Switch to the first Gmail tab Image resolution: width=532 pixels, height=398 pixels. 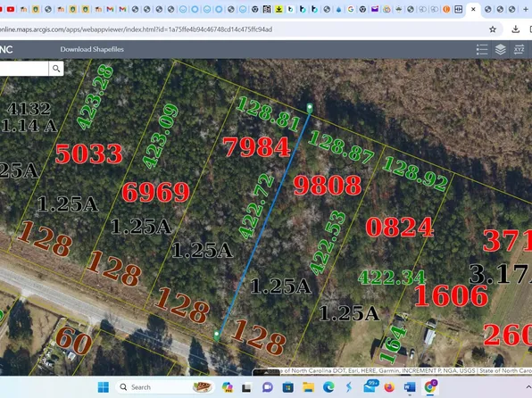click(x=110, y=10)
